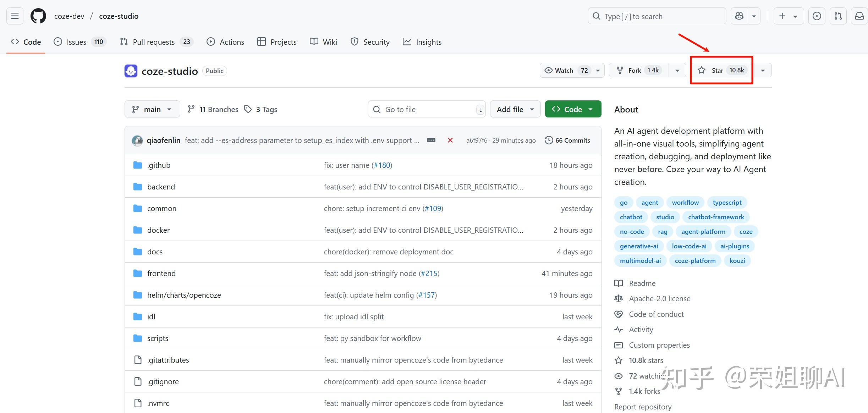Open star lists dropdown arrow
The width and height of the screenshot is (868, 413).
(763, 70)
